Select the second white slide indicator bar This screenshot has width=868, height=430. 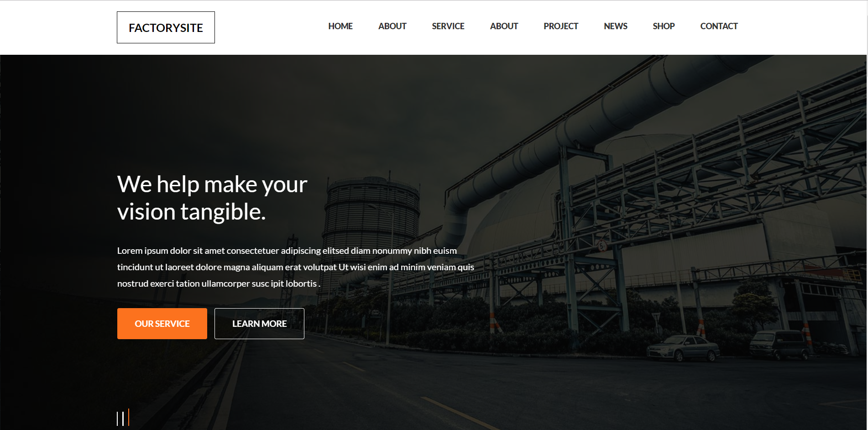[123, 418]
